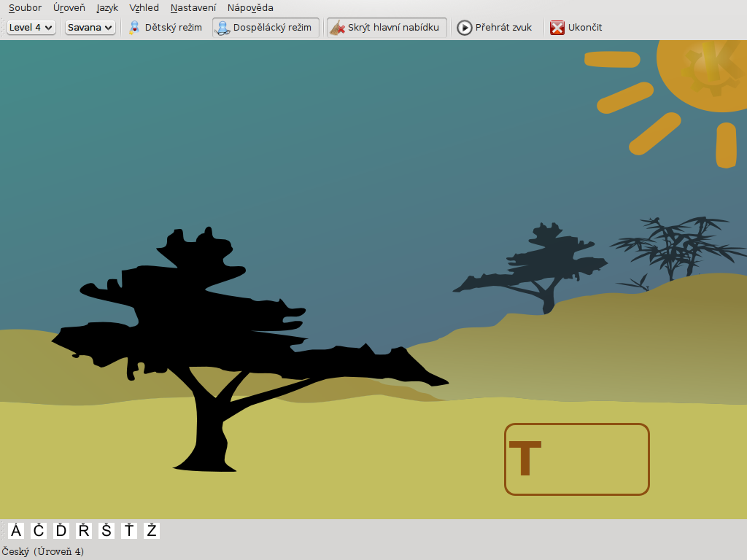Click the red Ukončit quit icon

pos(557,28)
